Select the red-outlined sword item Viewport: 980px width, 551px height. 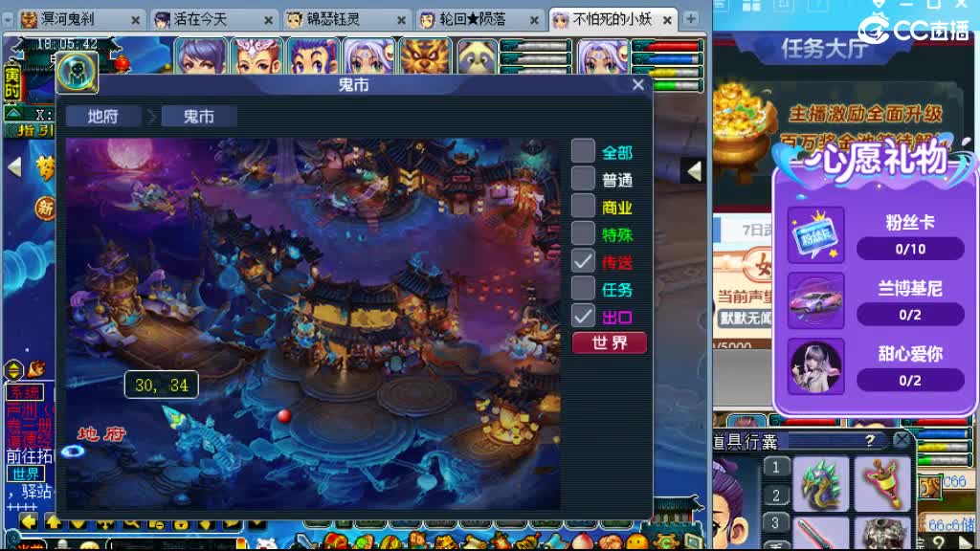click(x=821, y=534)
